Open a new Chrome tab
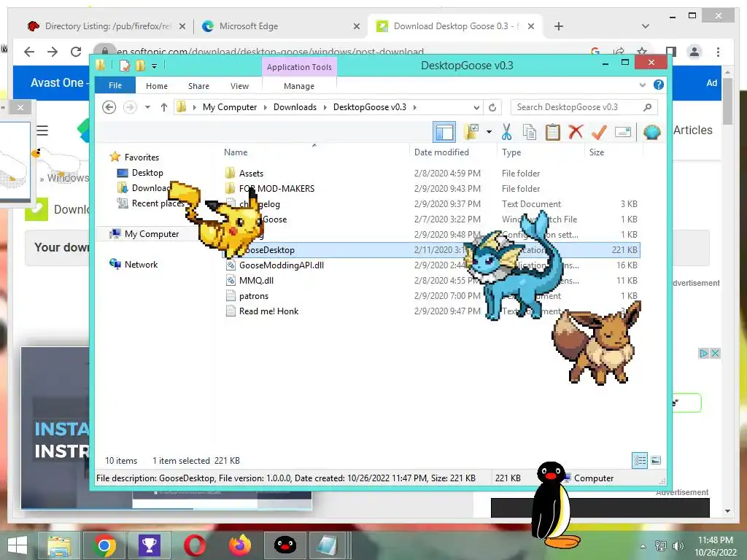The width and height of the screenshot is (747, 560). coord(559,26)
